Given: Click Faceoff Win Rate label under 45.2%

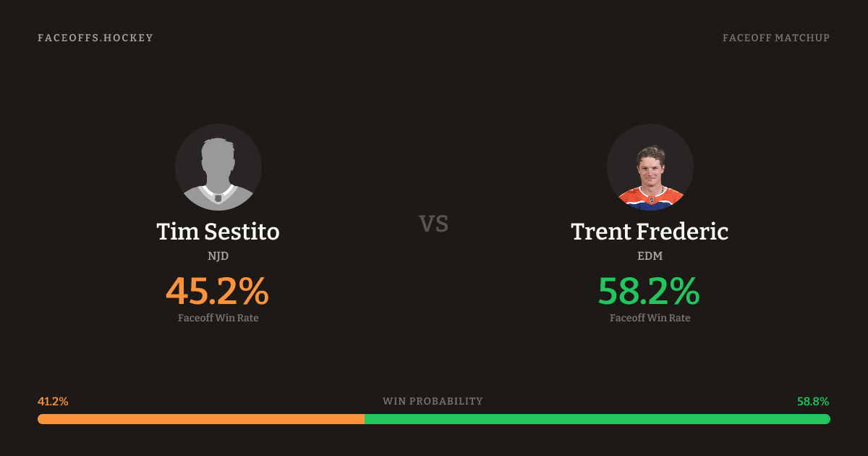Looking at the screenshot, I should tap(218, 318).
